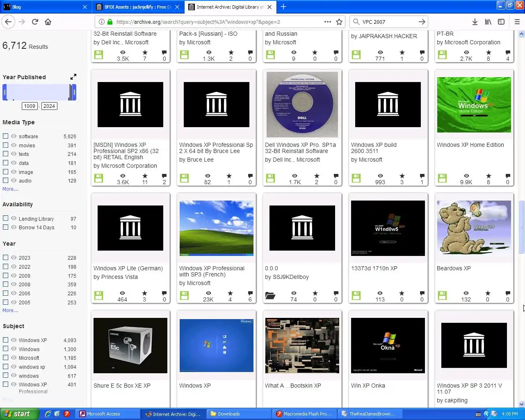Click the 1009 start year field
Viewport: 525px width, 420px height.
point(30,106)
